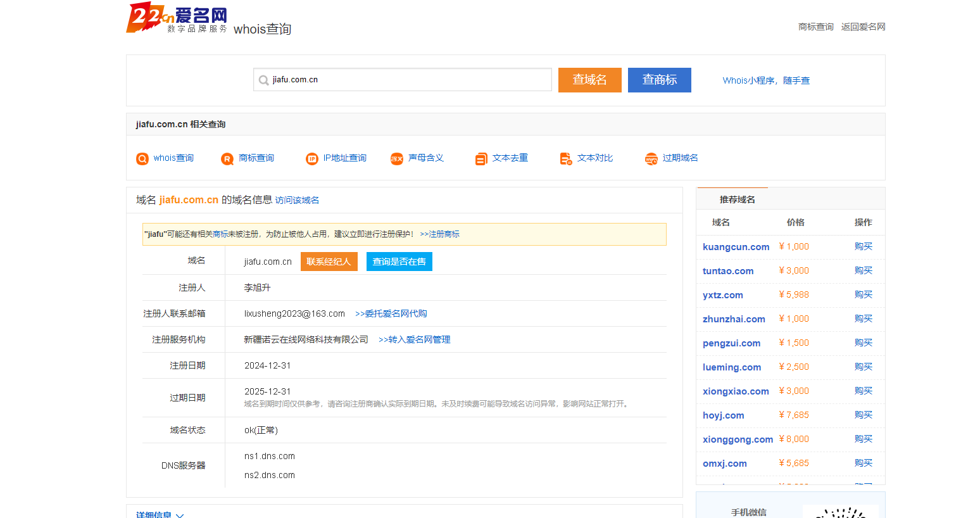Click 购买 for lueming.com
The width and height of the screenshot is (980, 518).
click(x=864, y=367)
